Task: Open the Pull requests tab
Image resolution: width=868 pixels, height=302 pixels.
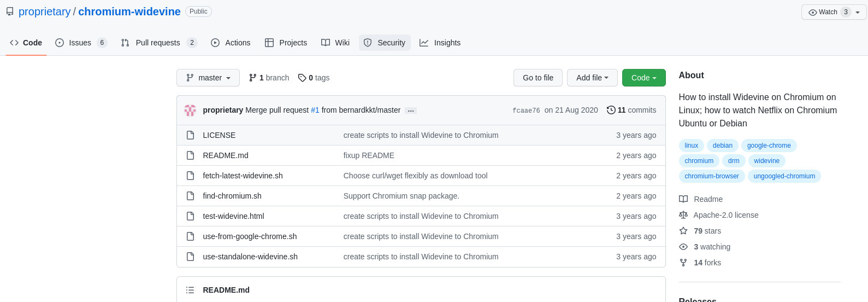Action: 159,43
